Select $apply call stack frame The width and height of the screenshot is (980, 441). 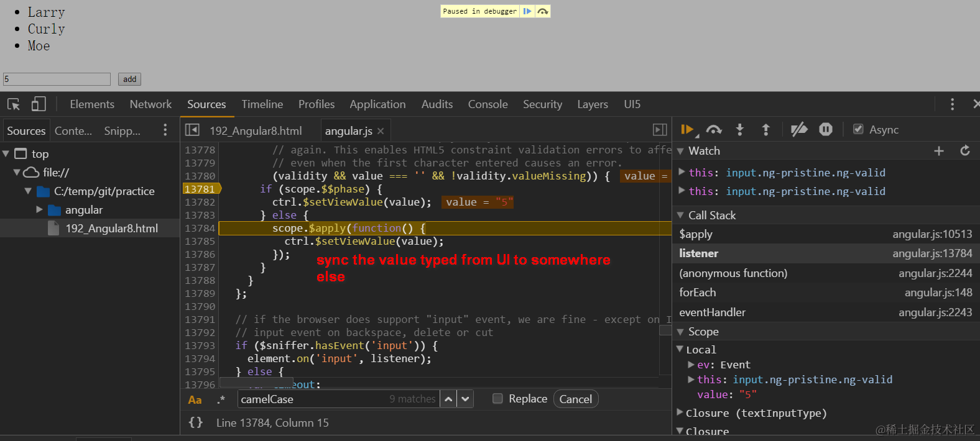(x=826, y=234)
